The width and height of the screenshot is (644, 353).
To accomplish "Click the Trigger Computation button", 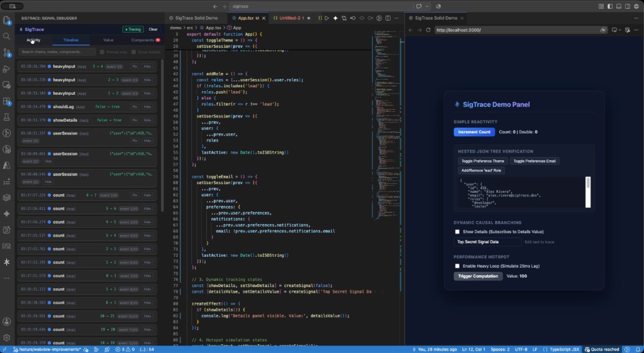I will pos(478,276).
